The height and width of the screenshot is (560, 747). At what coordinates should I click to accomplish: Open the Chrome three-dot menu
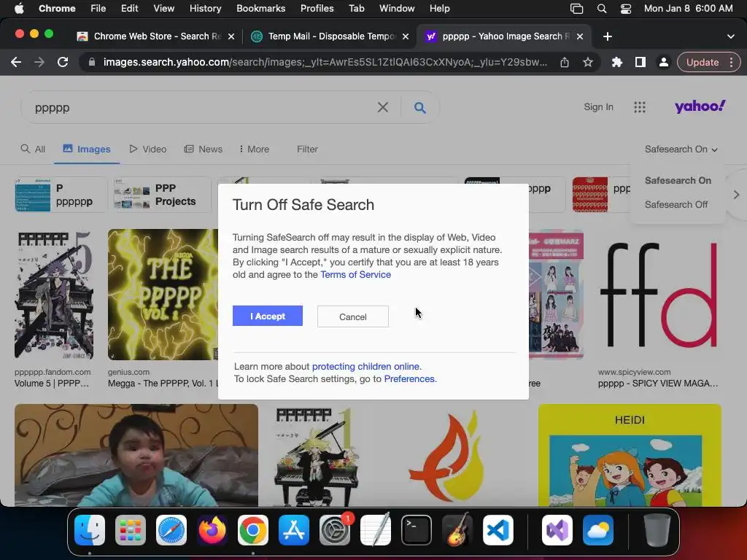(x=731, y=63)
